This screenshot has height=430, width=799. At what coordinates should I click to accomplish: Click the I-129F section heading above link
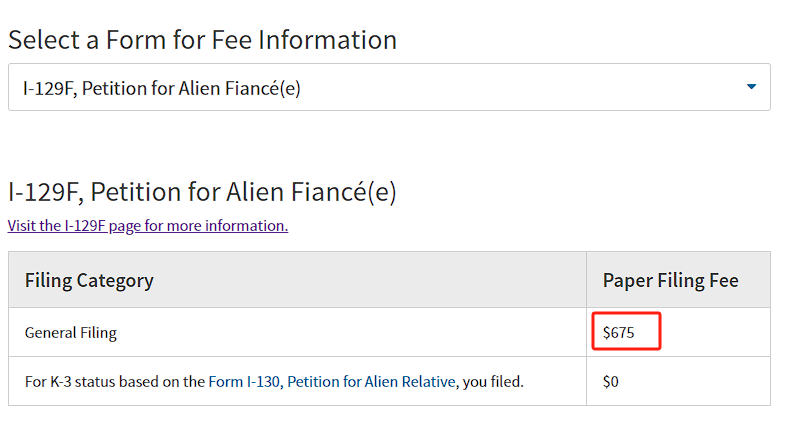coord(202,192)
